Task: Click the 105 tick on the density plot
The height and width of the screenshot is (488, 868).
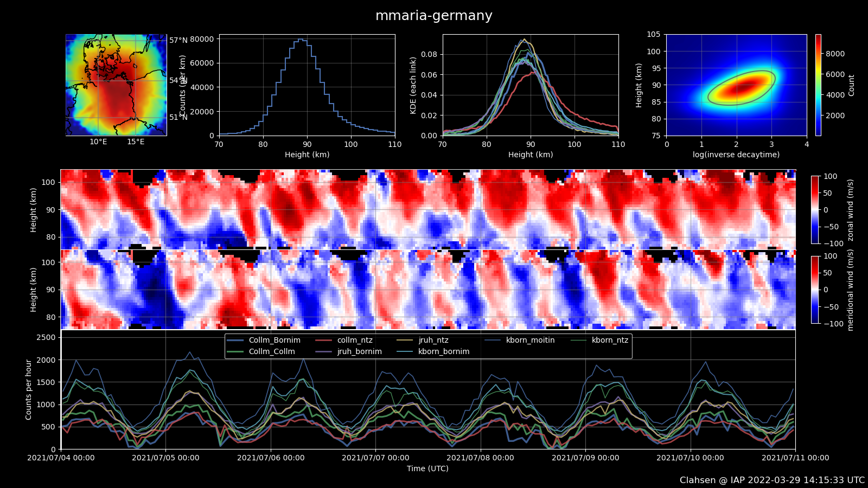Action: (x=654, y=35)
